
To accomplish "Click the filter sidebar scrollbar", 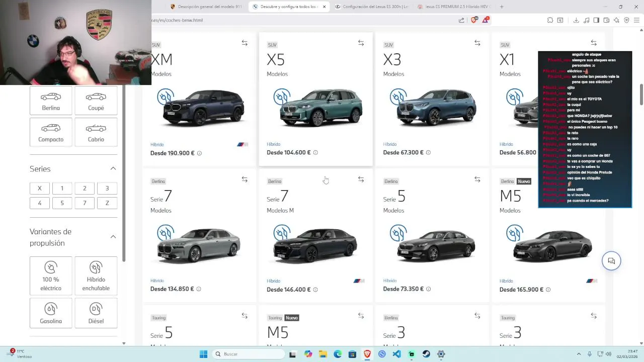I will click(x=124, y=173).
